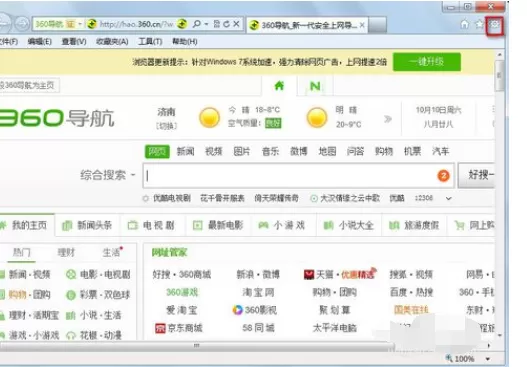Viewport: 527px width, 367px height.
Task: Open the 编辑(E) menu
Action: coord(40,41)
